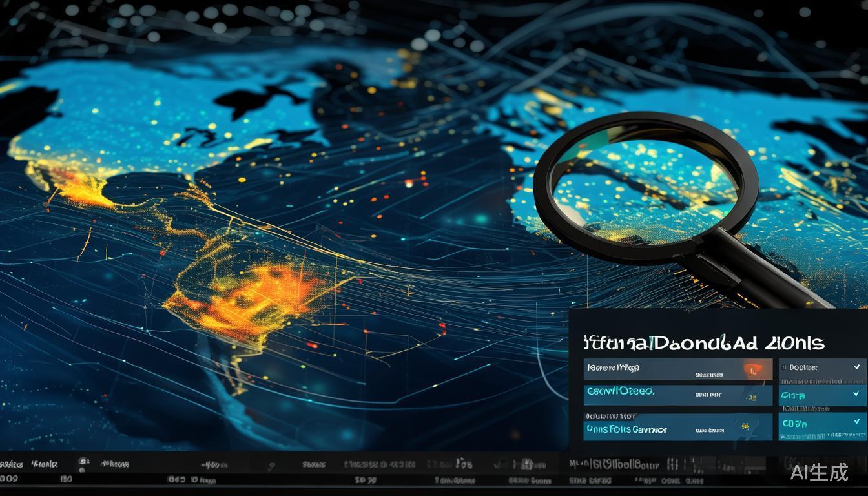Click the small bars icon beside the Dootue label
Image resolution: width=868 pixels, height=496 pixels.
pyautogui.click(x=785, y=367)
